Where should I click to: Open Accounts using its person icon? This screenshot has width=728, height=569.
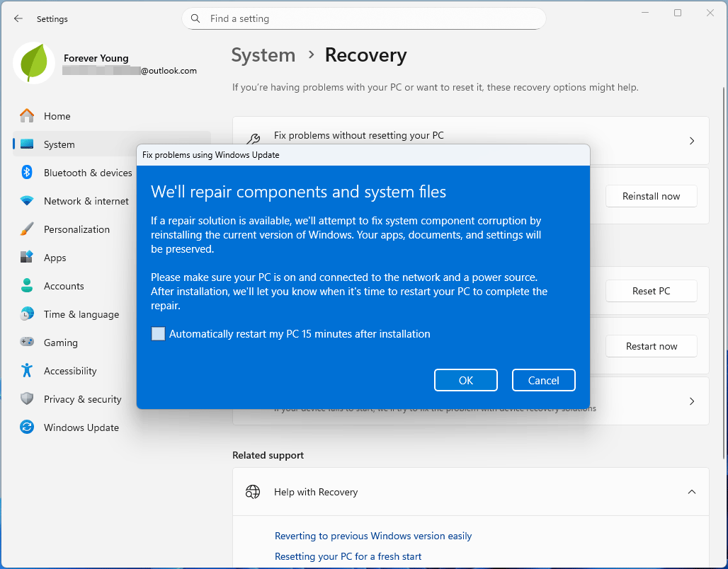click(28, 286)
